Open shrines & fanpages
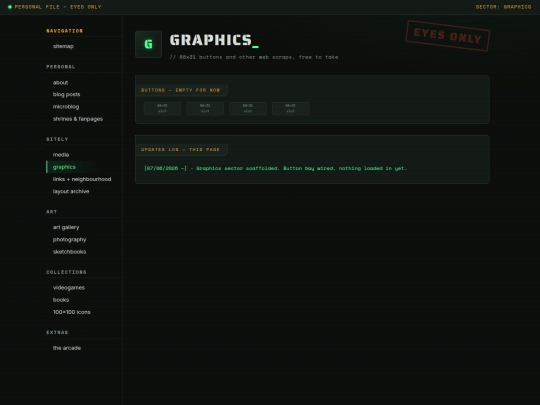This screenshot has width=540, height=405. [x=78, y=119]
